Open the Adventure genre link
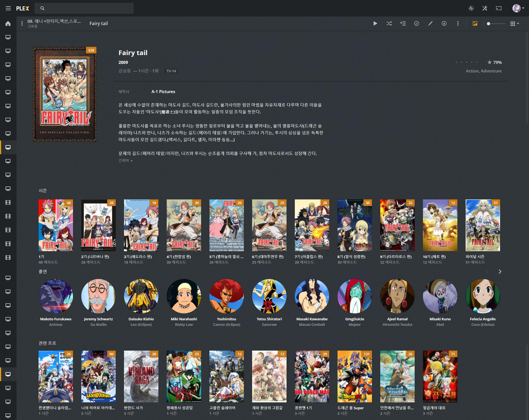 pyautogui.click(x=491, y=71)
